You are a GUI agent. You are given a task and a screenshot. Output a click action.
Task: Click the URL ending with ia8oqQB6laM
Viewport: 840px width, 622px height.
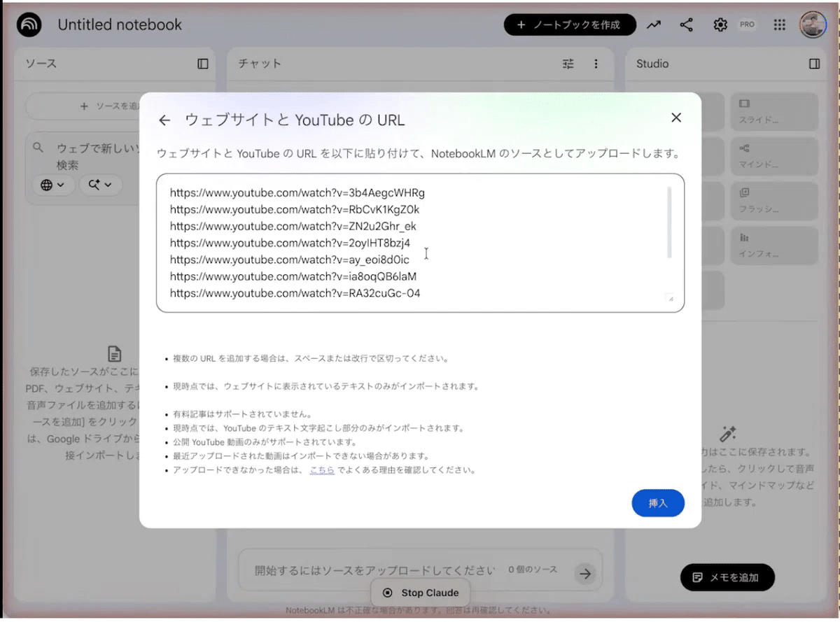pyautogui.click(x=293, y=276)
